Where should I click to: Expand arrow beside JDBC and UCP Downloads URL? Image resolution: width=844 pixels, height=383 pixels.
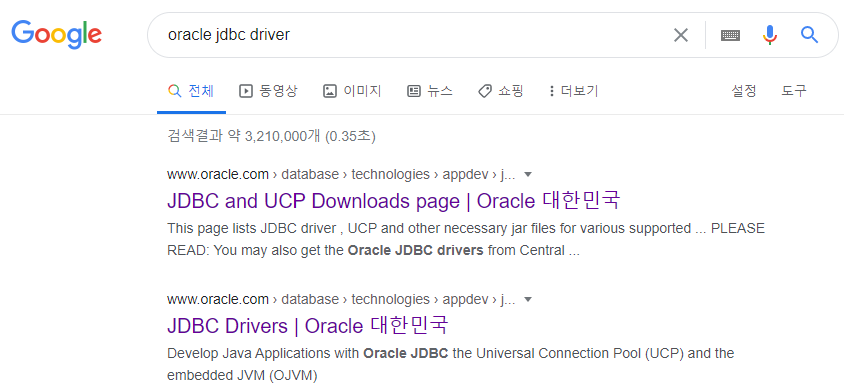coord(528,174)
